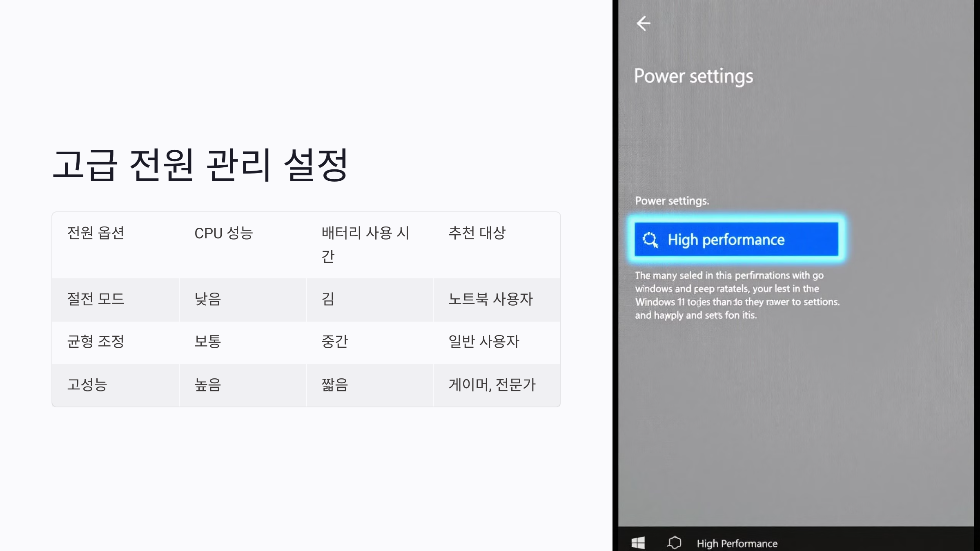
Task: Click the High Performance taskbar label
Action: [x=737, y=544]
